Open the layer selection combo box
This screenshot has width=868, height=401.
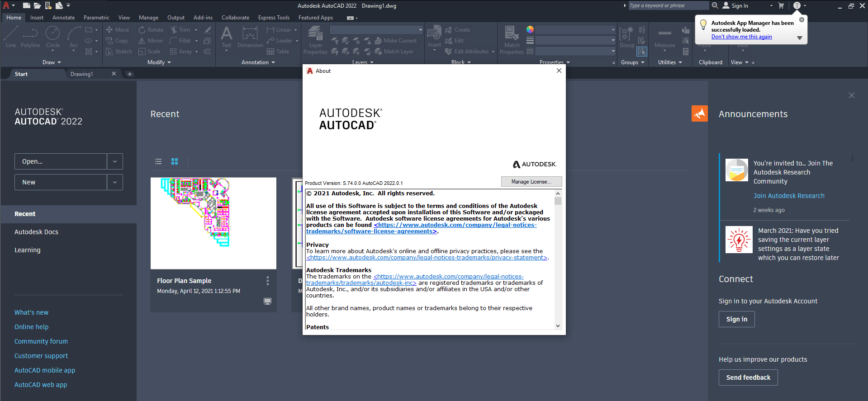(376, 30)
